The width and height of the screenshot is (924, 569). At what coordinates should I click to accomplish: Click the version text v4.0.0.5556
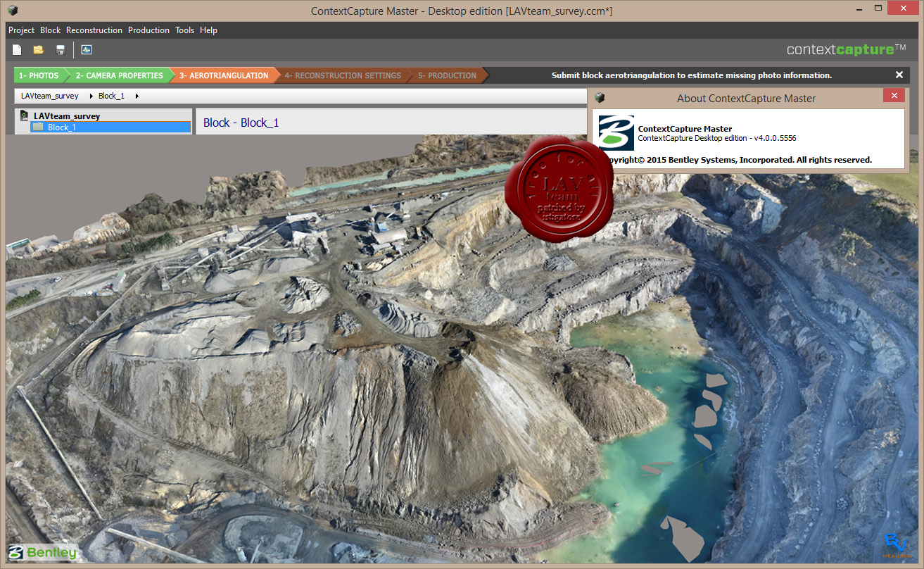(x=775, y=138)
